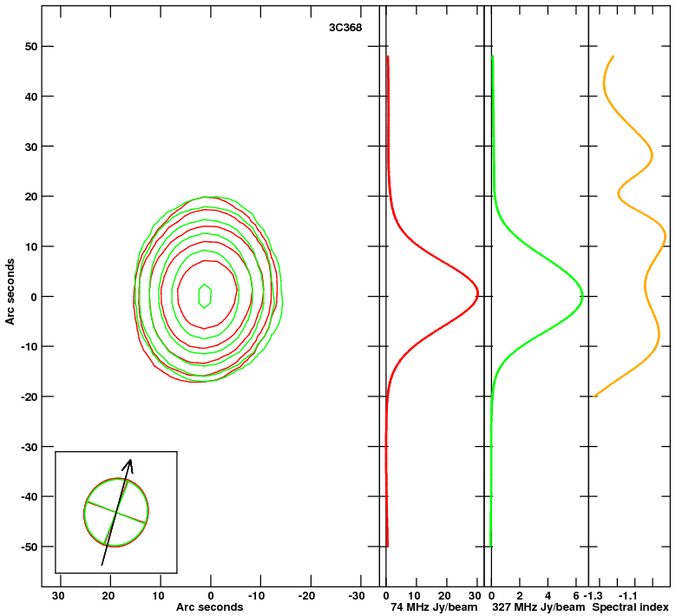Click the '74 MHz Jy/beam' axis label
The height and width of the screenshot is (616, 676).
(x=434, y=607)
